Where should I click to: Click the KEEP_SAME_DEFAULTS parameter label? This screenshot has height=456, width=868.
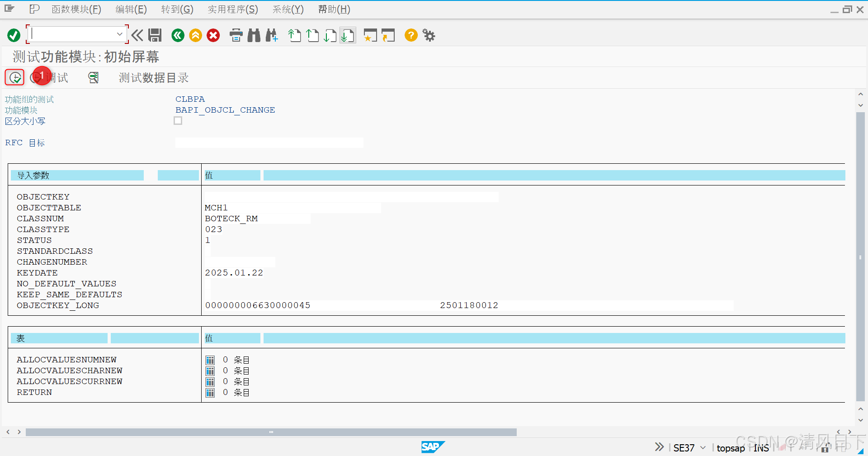70,295
